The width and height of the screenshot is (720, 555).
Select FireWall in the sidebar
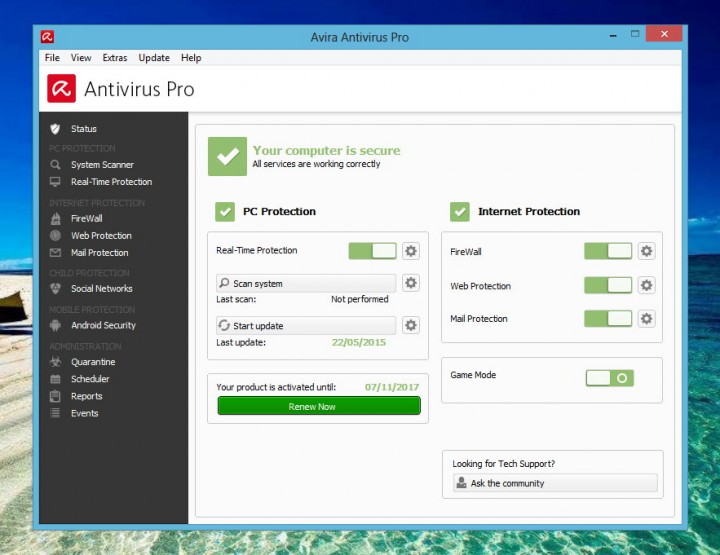point(87,219)
